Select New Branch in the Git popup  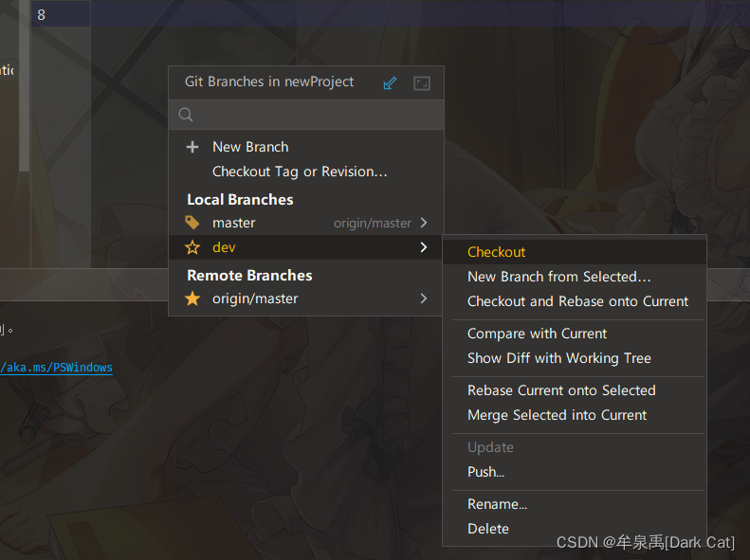click(x=306, y=147)
